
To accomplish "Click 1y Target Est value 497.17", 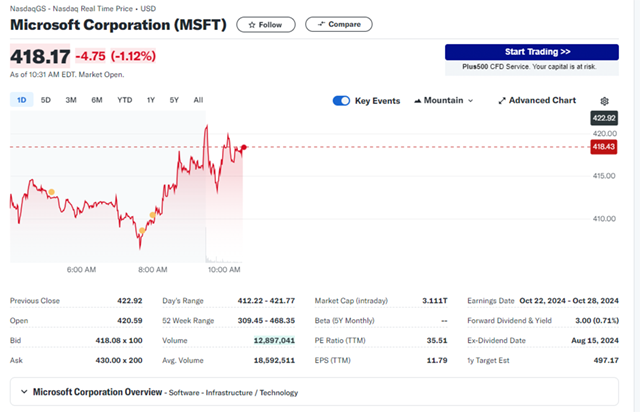I will pos(606,361).
